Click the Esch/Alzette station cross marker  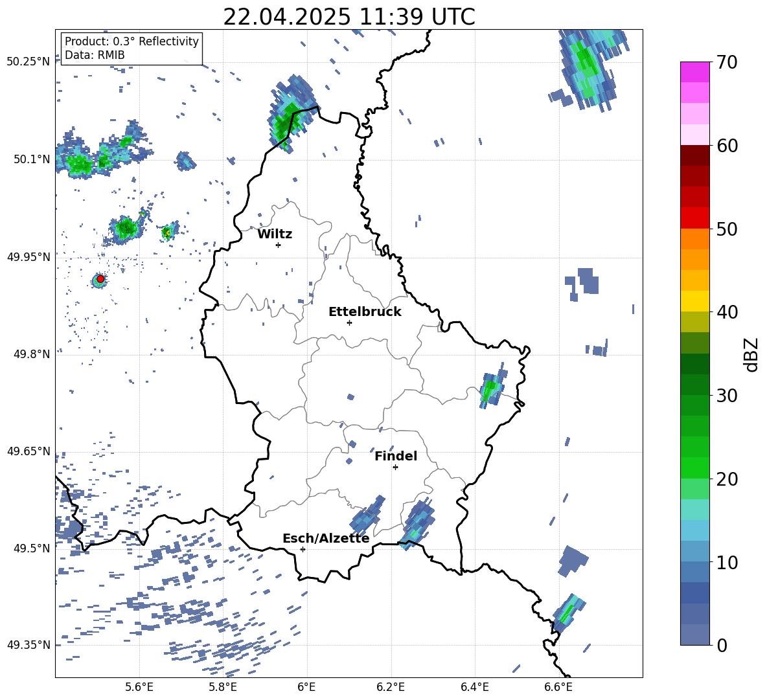[x=303, y=549]
